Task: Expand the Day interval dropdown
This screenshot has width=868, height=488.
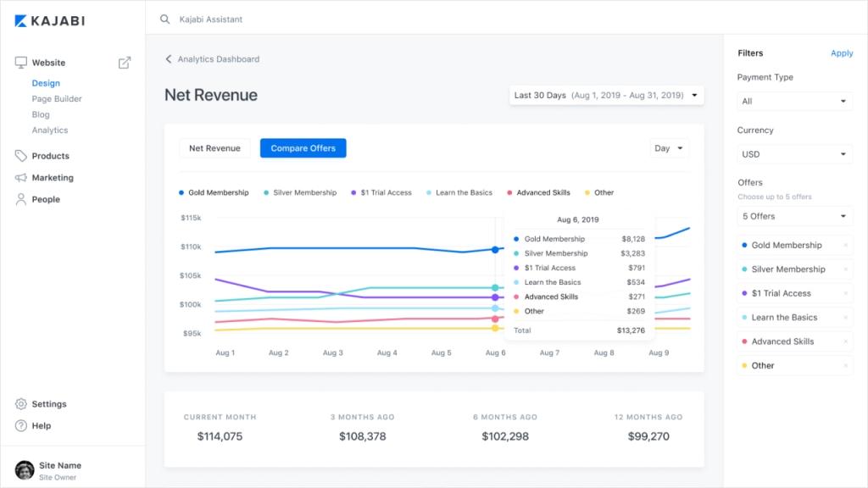Action: (x=669, y=148)
